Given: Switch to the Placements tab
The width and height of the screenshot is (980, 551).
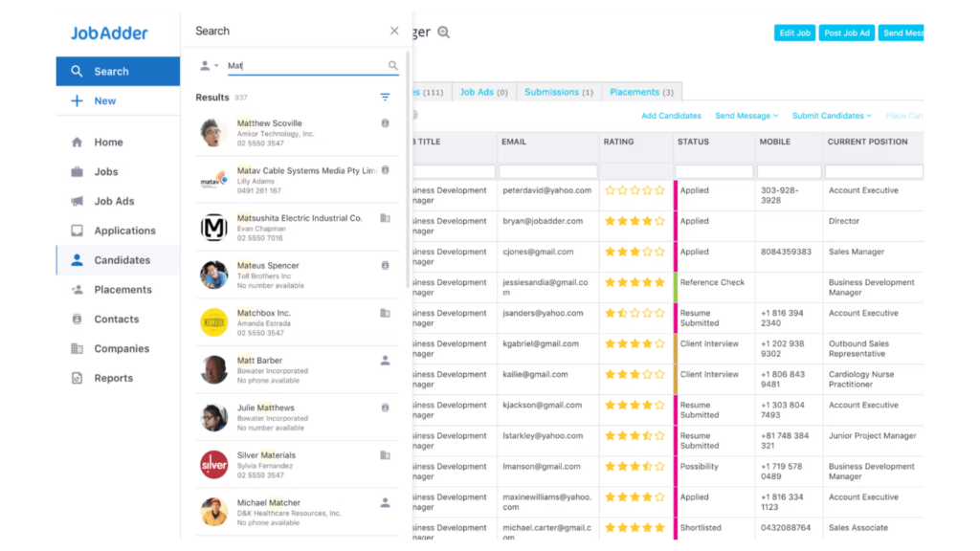Looking at the screenshot, I should (x=641, y=93).
